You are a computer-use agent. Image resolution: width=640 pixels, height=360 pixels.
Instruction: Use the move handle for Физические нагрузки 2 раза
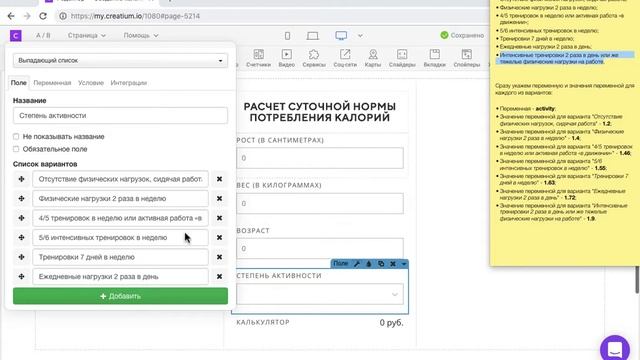pyautogui.click(x=21, y=198)
